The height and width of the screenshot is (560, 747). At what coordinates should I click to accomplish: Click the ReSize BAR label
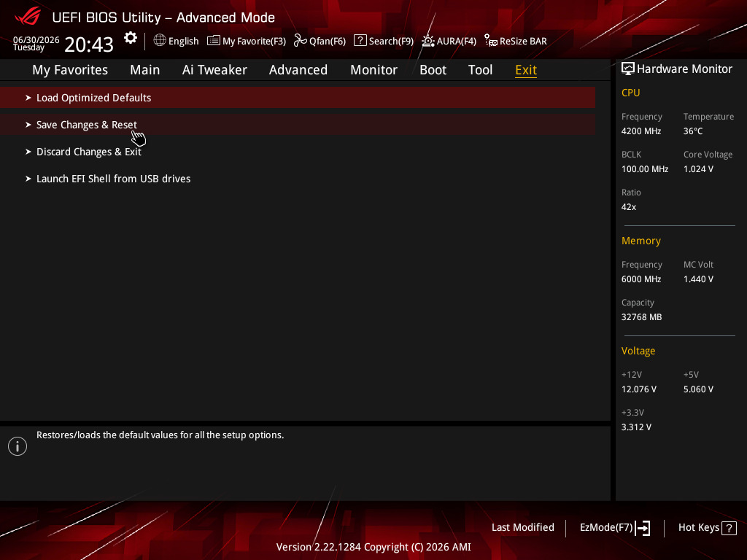coord(523,42)
